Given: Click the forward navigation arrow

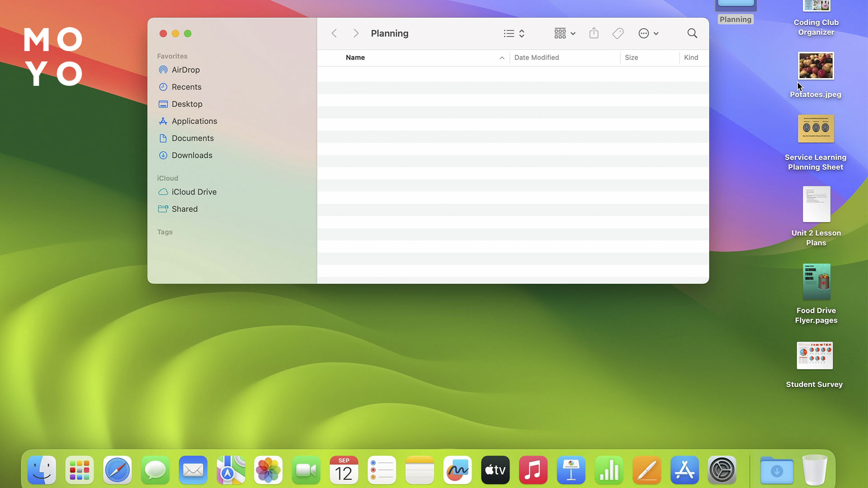Looking at the screenshot, I should point(356,33).
